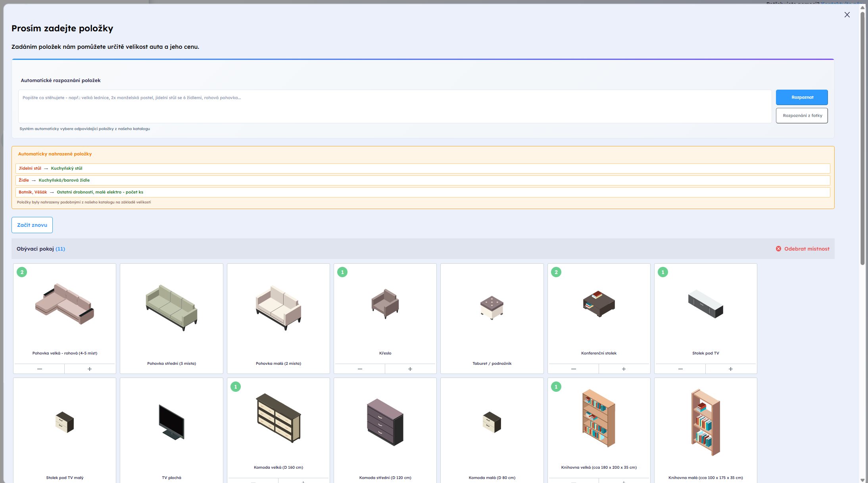Click the Komoda malá (D 80 cm) icon
This screenshot has width=868, height=483.
(492, 422)
